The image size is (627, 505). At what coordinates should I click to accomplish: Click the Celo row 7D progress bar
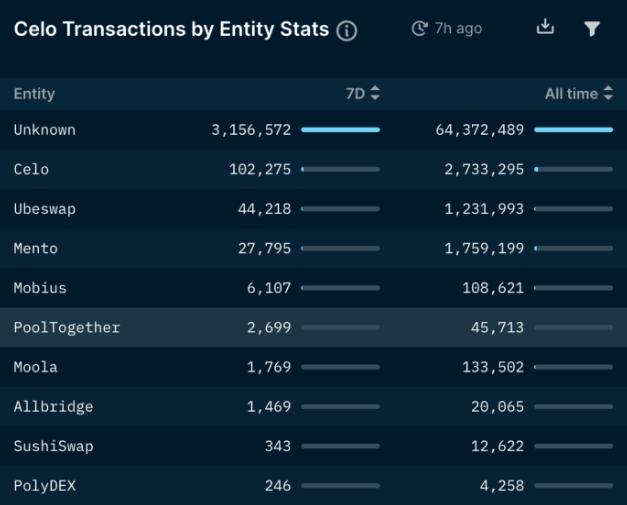[340, 170]
